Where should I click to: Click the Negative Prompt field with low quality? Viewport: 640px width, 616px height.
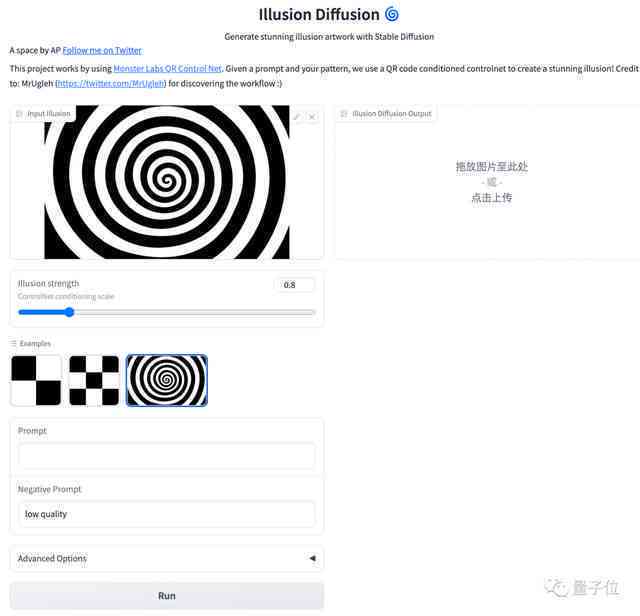167,514
